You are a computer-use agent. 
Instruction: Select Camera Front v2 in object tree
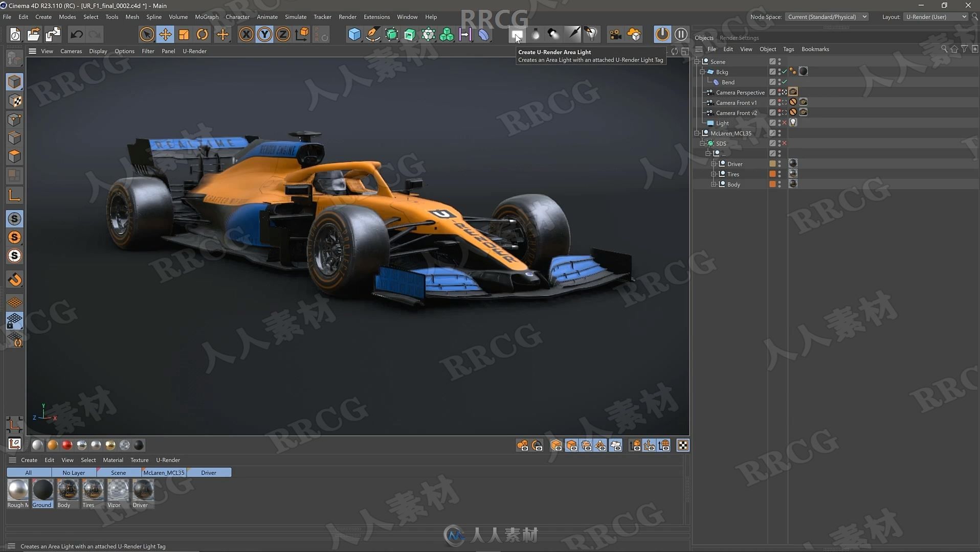(737, 113)
